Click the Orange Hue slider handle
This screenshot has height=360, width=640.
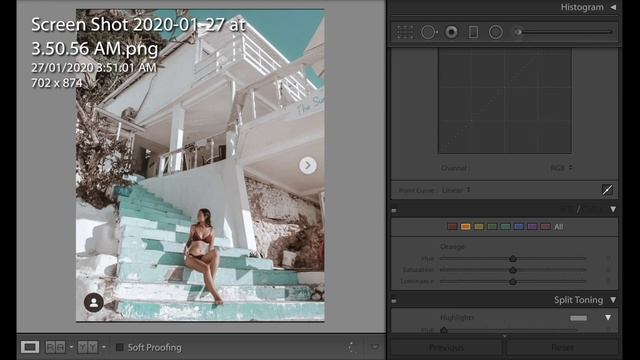click(513, 258)
